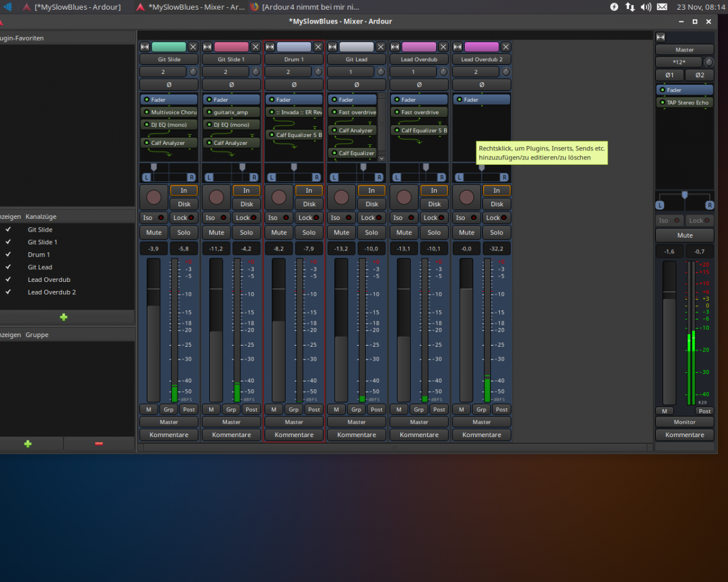Image resolution: width=728 pixels, height=582 pixels.
Task: Open Kommentare for Git Slide
Action: tap(169, 435)
